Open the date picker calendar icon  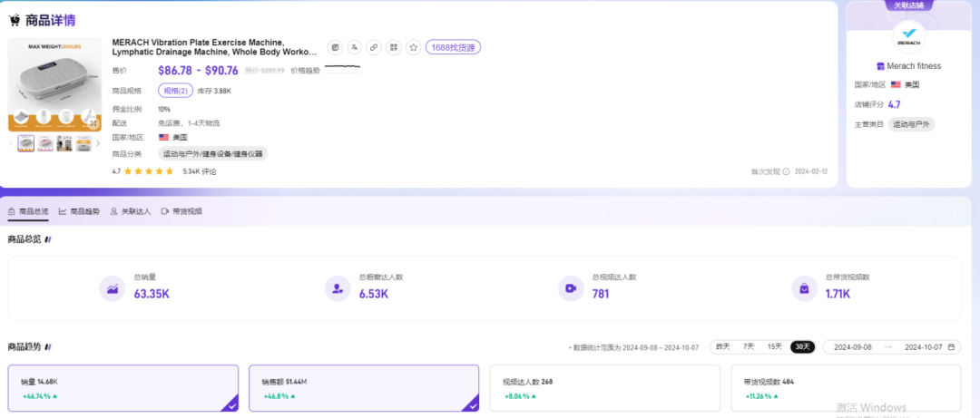pyautogui.click(x=951, y=346)
